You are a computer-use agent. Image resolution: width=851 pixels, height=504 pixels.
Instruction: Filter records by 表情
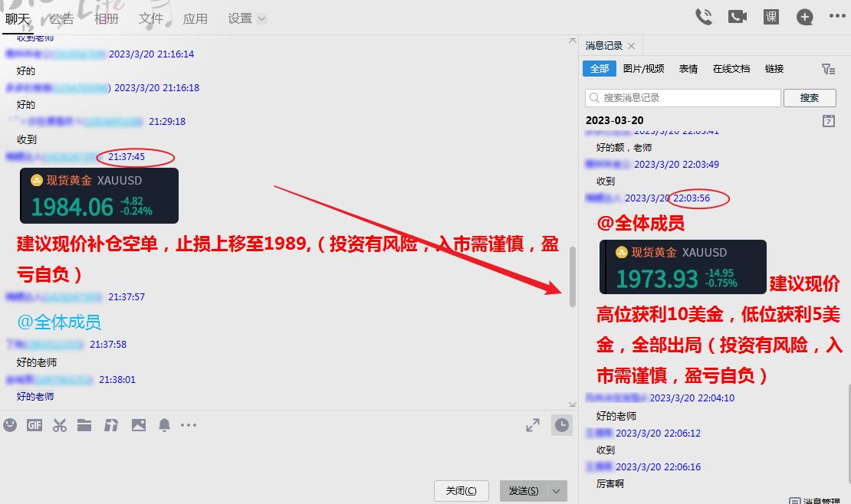tap(688, 69)
